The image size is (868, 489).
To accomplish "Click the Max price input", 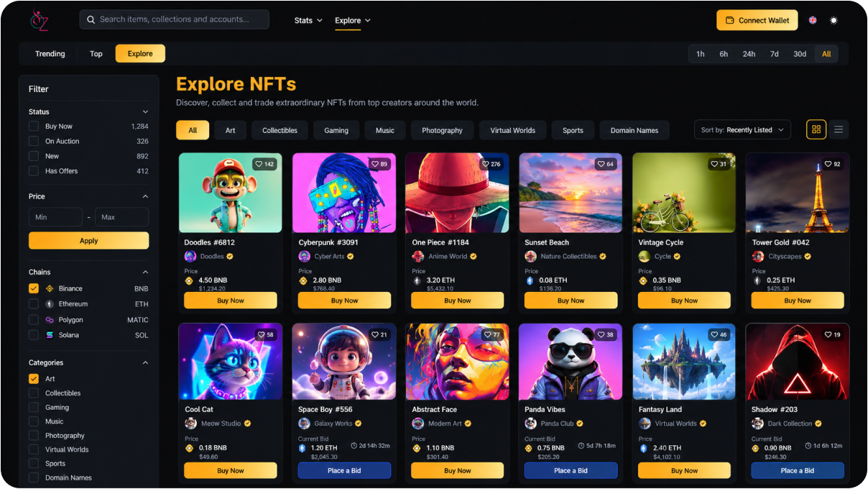I will coord(122,217).
